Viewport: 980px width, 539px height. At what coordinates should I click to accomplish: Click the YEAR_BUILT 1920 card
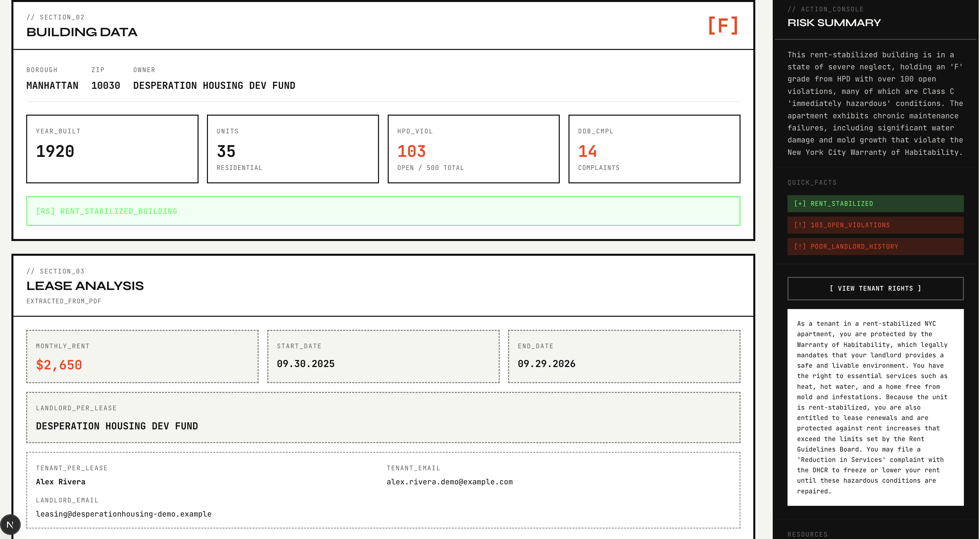click(112, 149)
